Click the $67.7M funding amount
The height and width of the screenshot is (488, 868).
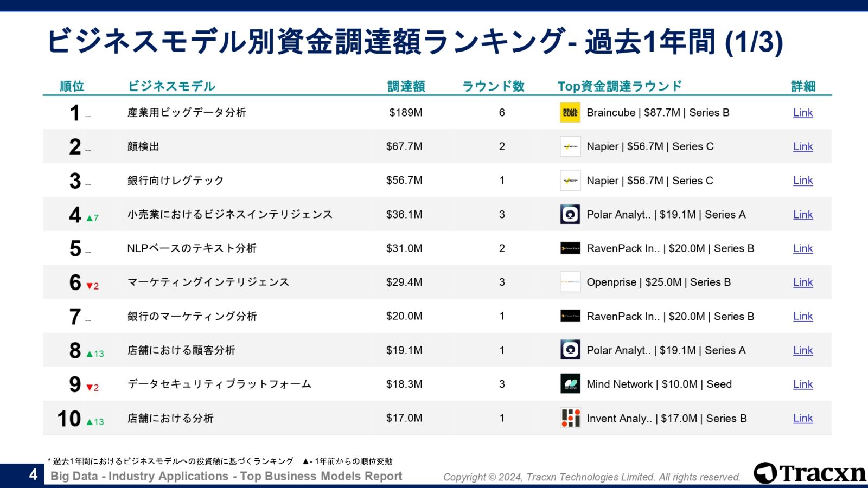tap(404, 146)
